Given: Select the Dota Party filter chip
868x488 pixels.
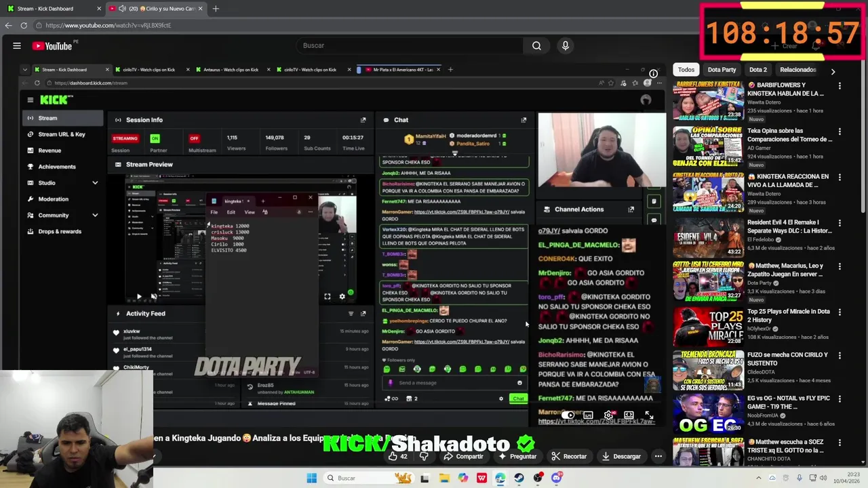Looking at the screenshot, I should (x=722, y=69).
